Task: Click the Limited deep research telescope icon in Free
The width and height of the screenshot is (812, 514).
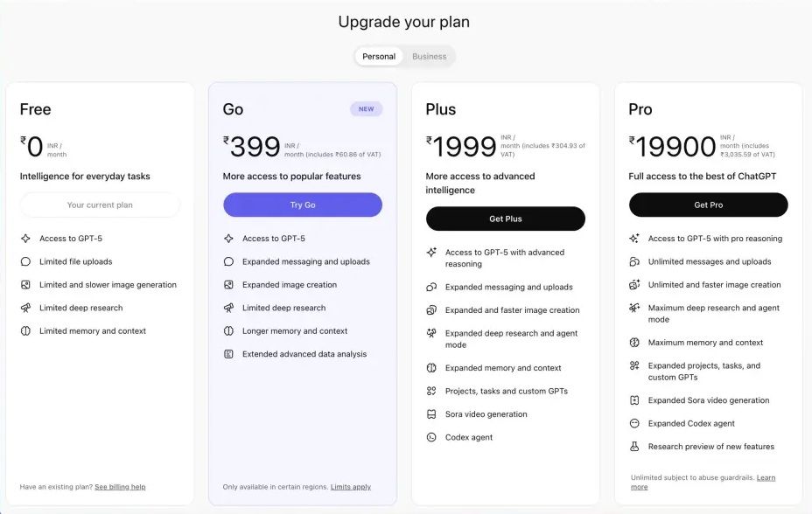Action: pos(25,308)
